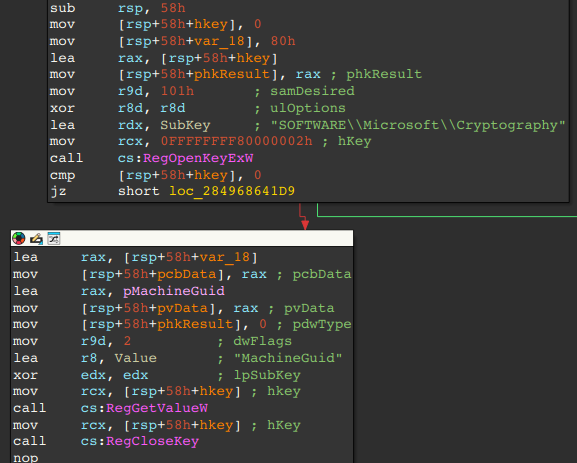Select the "SOFTWARE\\Microsoft\\Cryptography" string comment
This screenshot has height=463, width=577.
click(x=418, y=125)
